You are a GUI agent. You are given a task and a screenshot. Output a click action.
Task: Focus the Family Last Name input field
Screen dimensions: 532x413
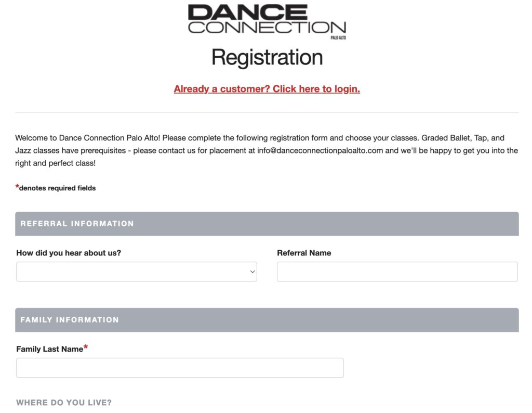tap(180, 368)
